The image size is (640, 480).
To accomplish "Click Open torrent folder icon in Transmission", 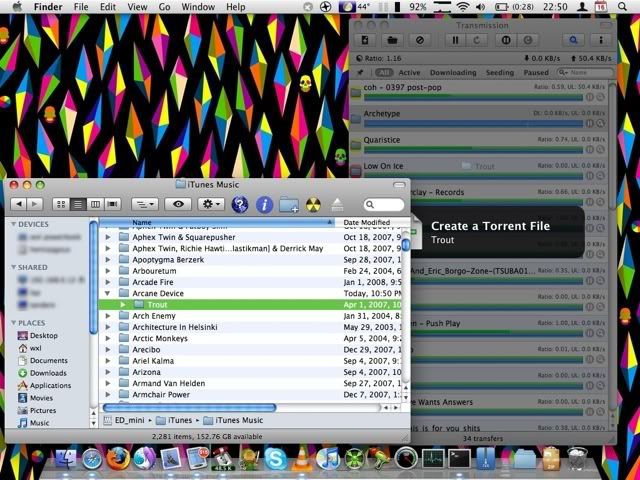I will pos(392,40).
